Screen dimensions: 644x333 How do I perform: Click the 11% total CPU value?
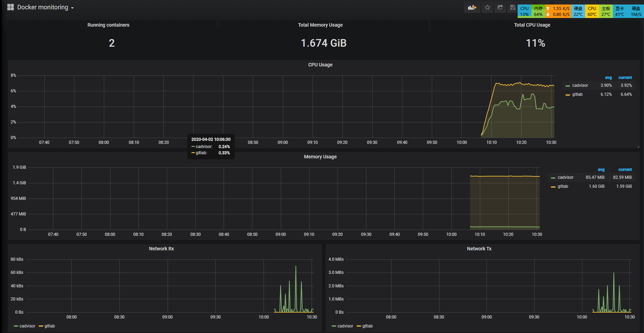[x=536, y=43]
